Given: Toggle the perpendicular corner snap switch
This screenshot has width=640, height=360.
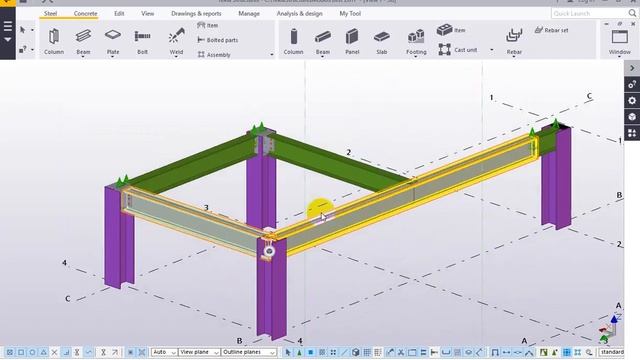Looking at the screenshot, I should 66,352.
